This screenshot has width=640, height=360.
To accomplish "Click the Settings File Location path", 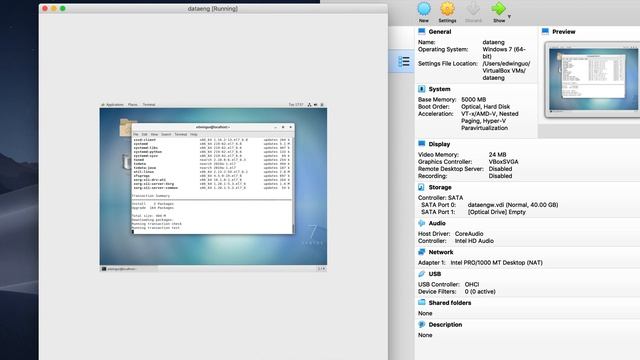I will coord(507,71).
